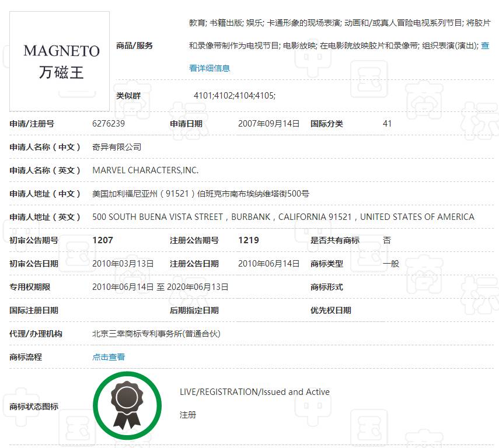Click the 国际注册日期 label
The height and width of the screenshot is (448, 499).
[x=34, y=310]
